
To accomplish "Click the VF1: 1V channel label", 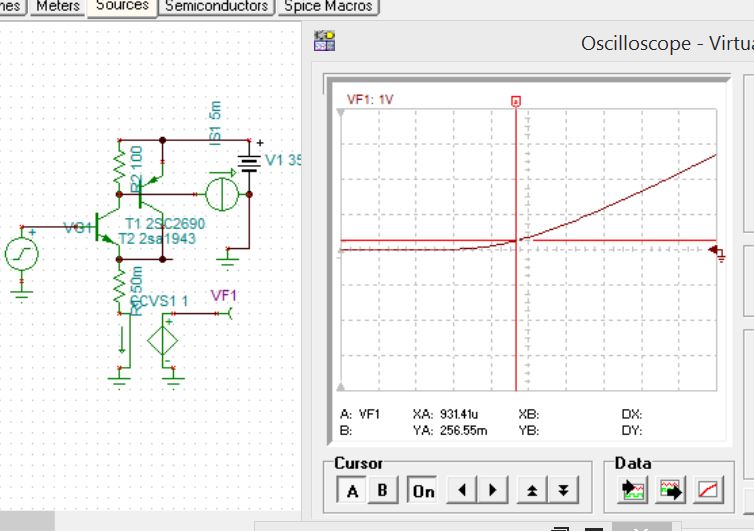I will pyautogui.click(x=370, y=100).
